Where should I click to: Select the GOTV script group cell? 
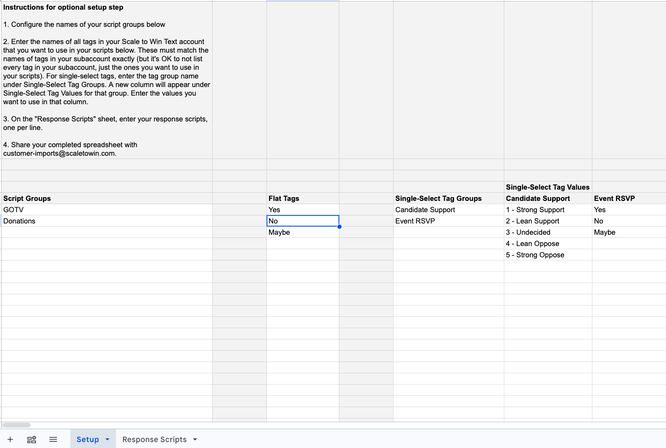click(x=107, y=210)
